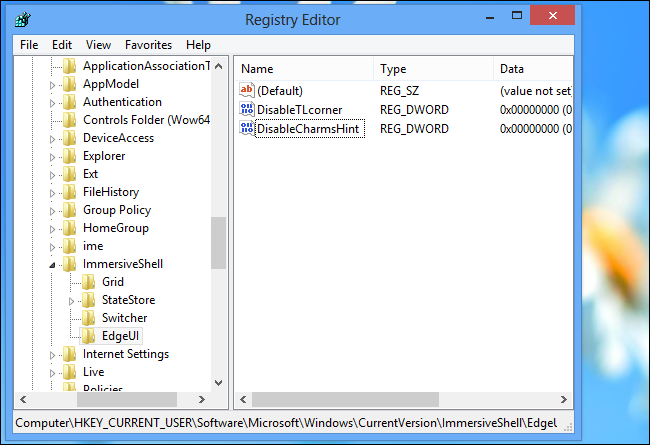Expand the StateStore key

[x=71, y=301]
